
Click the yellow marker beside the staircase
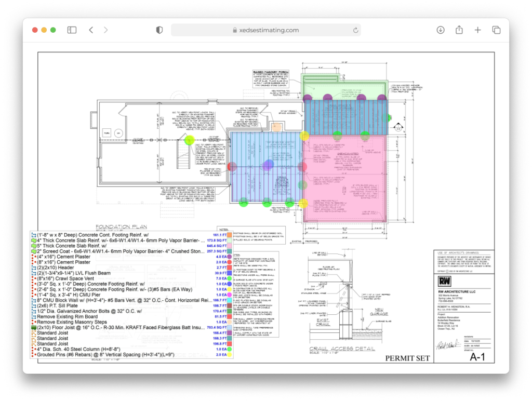[x=190, y=140]
